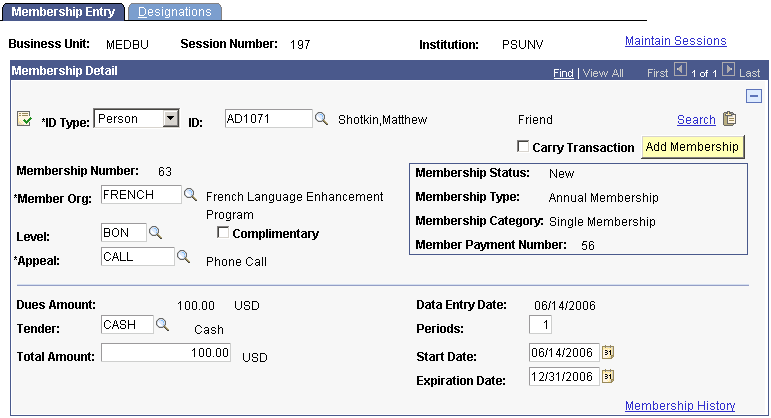Open the Member Org lookup magnifier
Image resolution: width=771 pixels, height=418 pixels.
pyautogui.click(x=190, y=195)
